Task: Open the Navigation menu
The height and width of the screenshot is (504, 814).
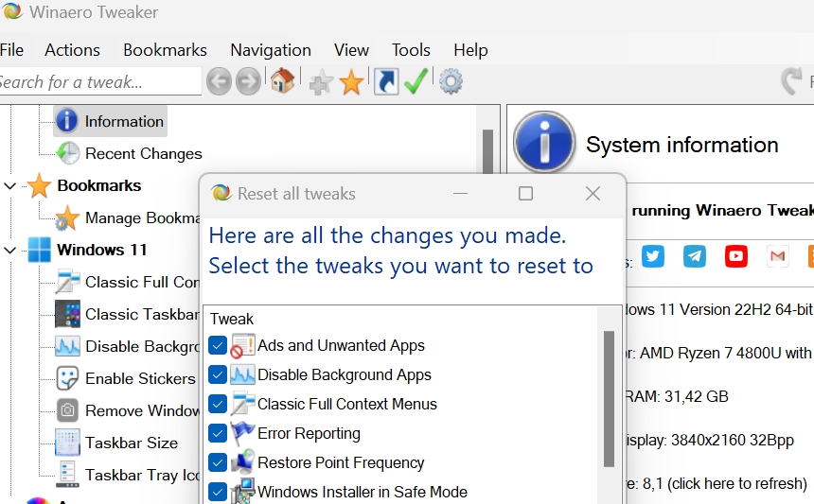Action: coord(271,50)
